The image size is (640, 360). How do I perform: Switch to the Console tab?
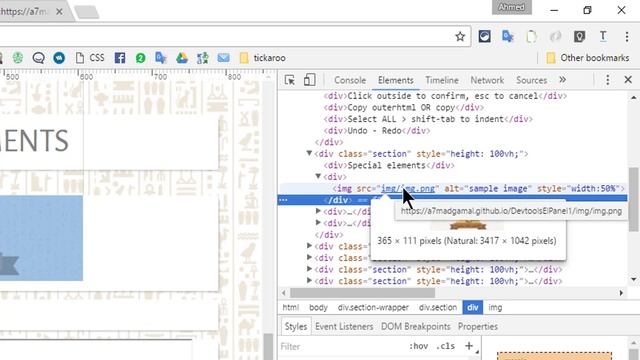350,80
